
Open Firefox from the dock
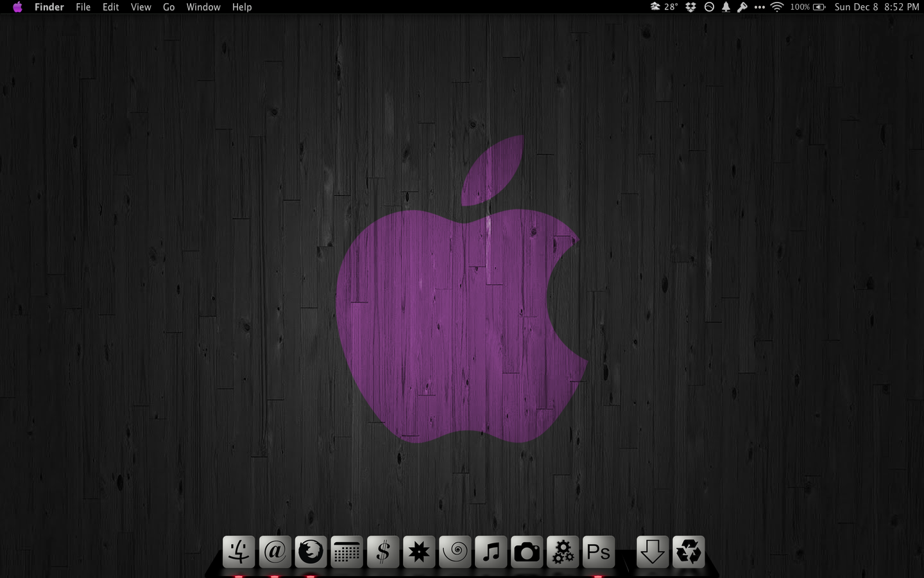coord(311,552)
